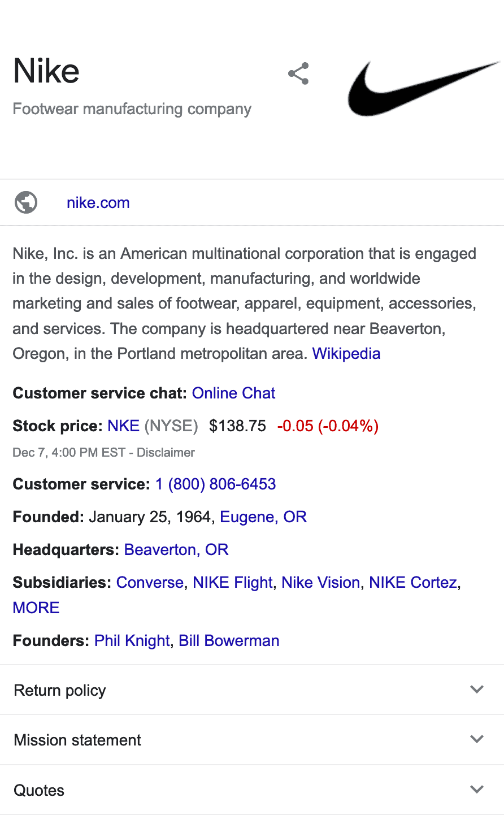Open the NIKE Cortez subsidiary link
Image resolution: width=504 pixels, height=815 pixels.
click(412, 582)
